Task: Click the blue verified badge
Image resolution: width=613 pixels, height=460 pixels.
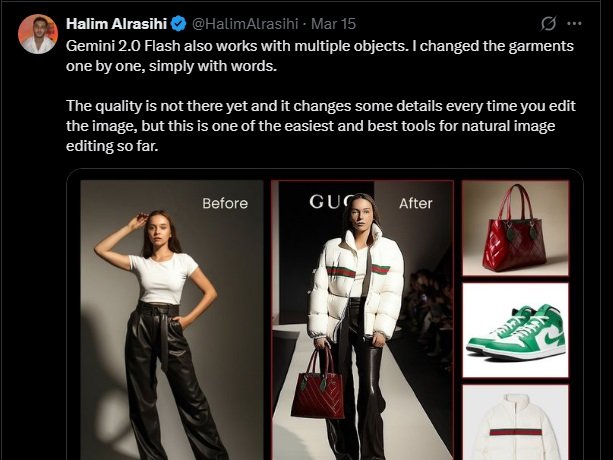Action: click(179, 24)
